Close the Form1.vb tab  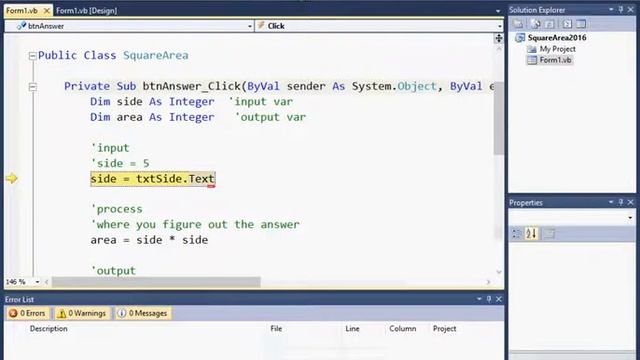47,11
